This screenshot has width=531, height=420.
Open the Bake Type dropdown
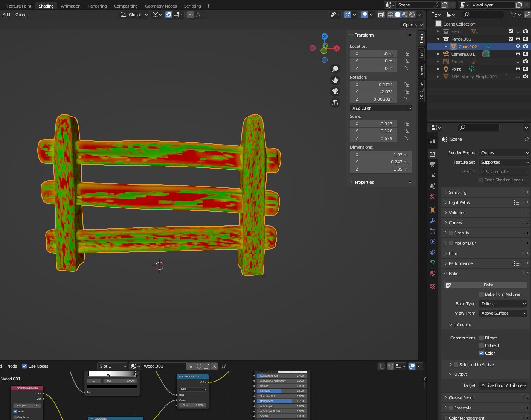pyautogui.click(x=503, y=304)
